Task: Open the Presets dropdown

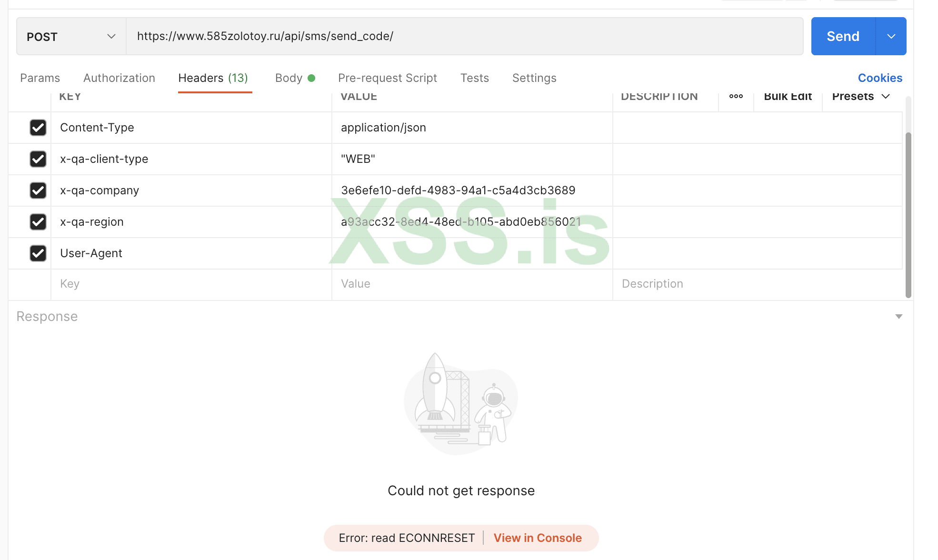Action: pos(861,96)
